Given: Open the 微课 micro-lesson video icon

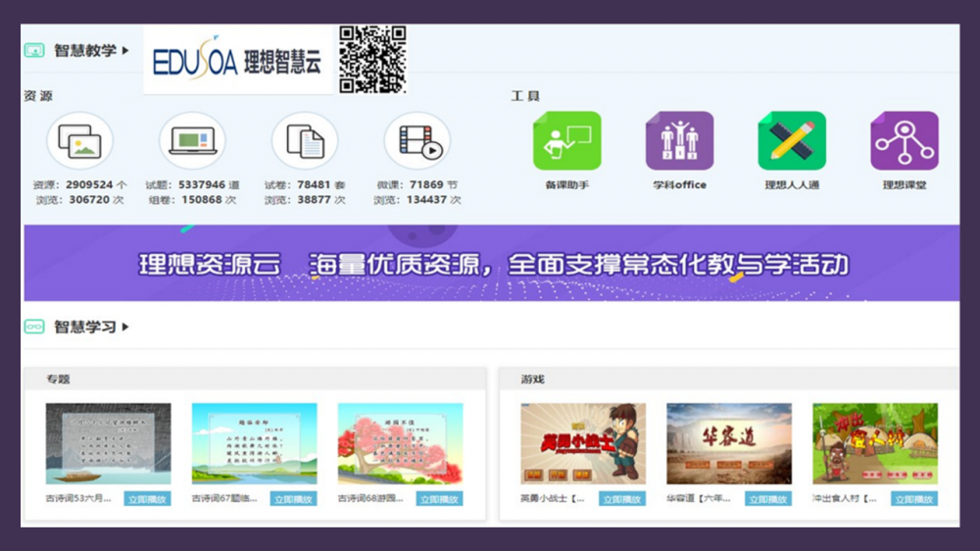Looking at the screenshot, I should click(x=417, y=141).
